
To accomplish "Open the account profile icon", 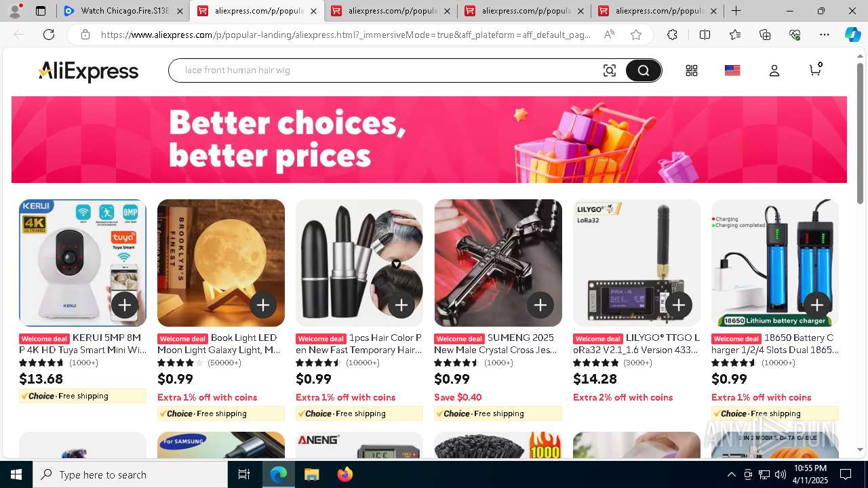I will coord(774,70).
